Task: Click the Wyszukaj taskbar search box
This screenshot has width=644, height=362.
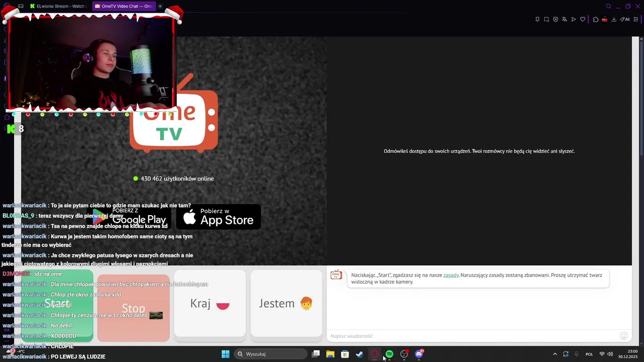Action: [271, 354]
